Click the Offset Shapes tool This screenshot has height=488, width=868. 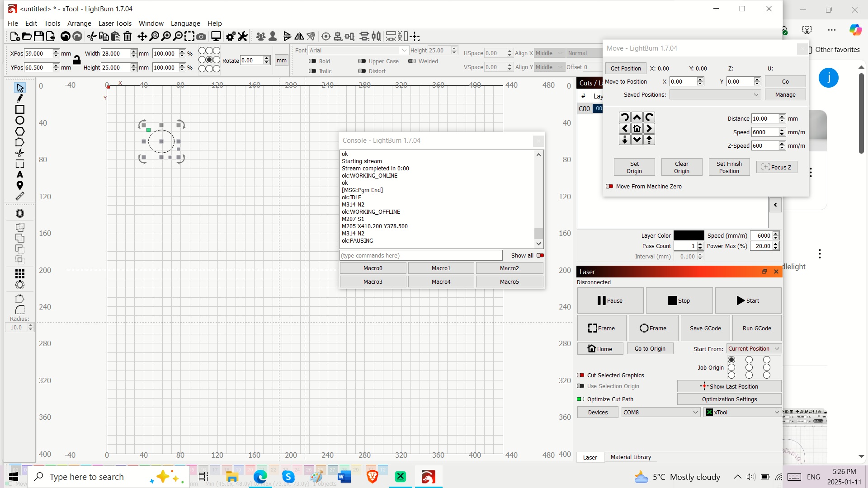pos(20,213)
